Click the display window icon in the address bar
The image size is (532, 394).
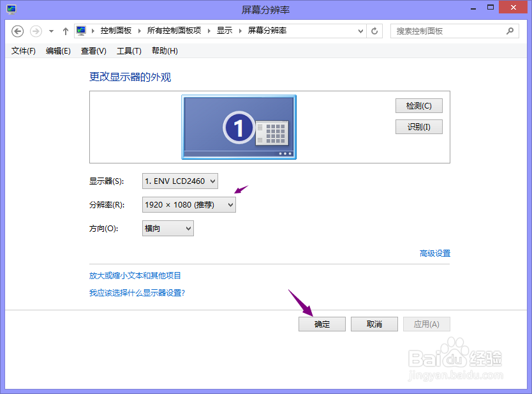click(81, 30)
